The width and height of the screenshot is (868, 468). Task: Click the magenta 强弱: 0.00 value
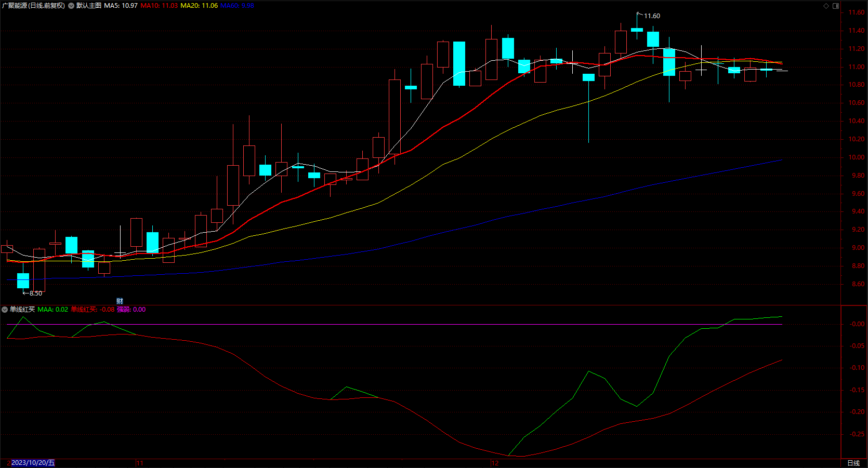[x=131, y=310]
